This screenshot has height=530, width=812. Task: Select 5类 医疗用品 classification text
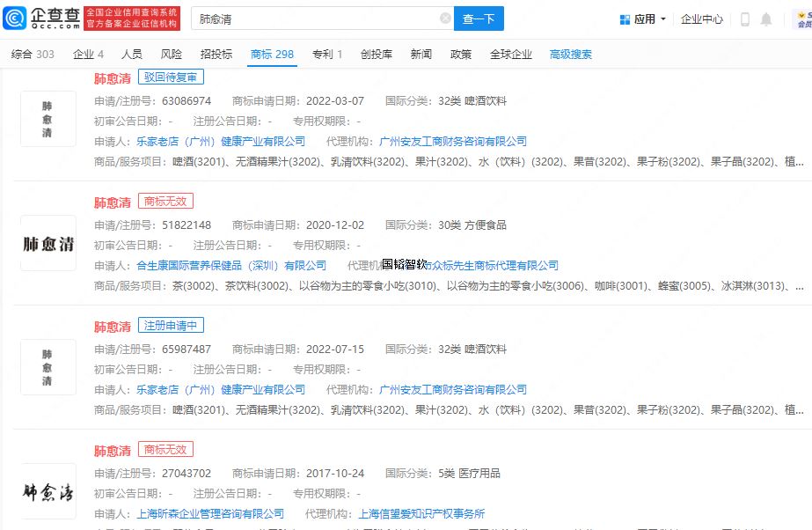[469, 473]
